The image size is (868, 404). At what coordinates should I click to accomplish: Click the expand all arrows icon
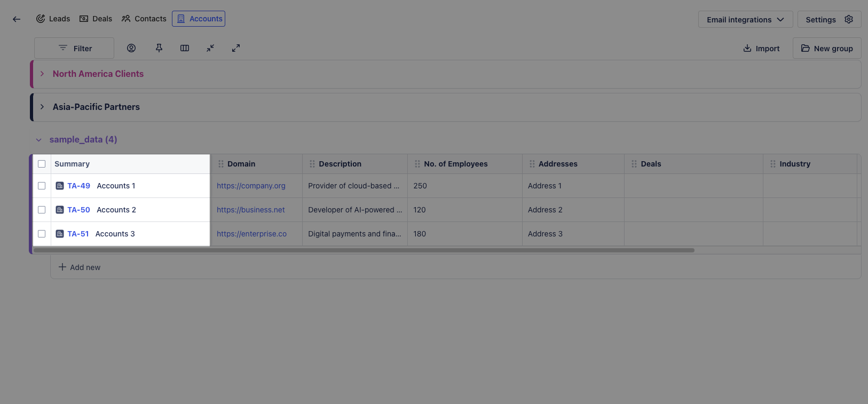236,48
